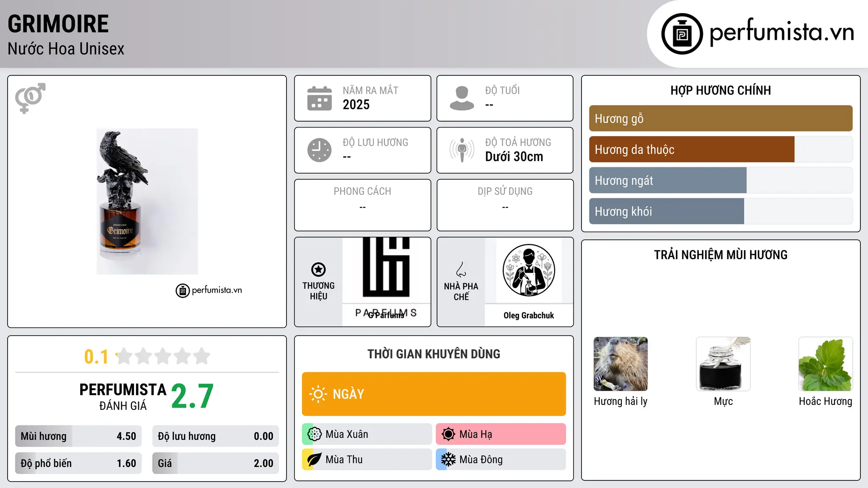Click the PHONG CÁCH heading

click(x=362, y=191)
